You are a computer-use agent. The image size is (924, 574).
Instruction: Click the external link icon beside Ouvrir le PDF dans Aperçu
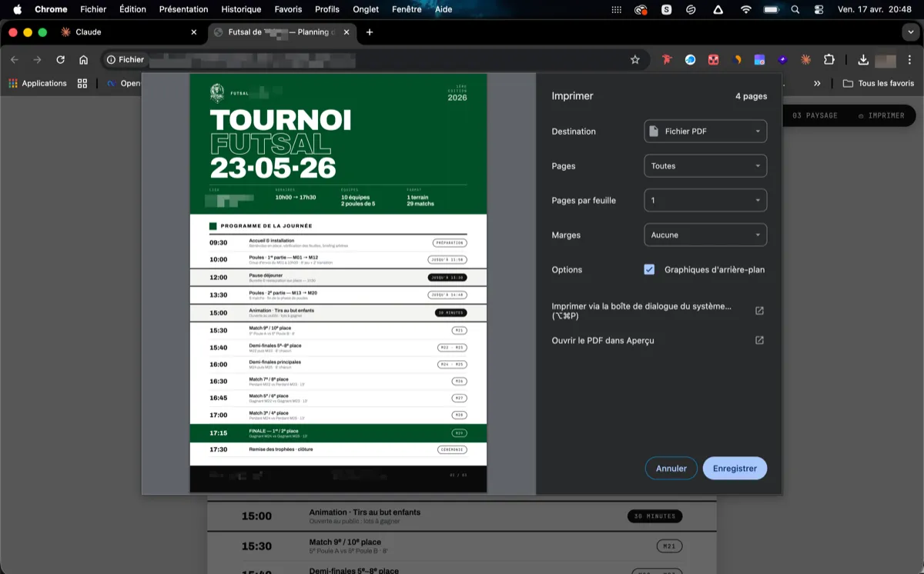[759, 339]
